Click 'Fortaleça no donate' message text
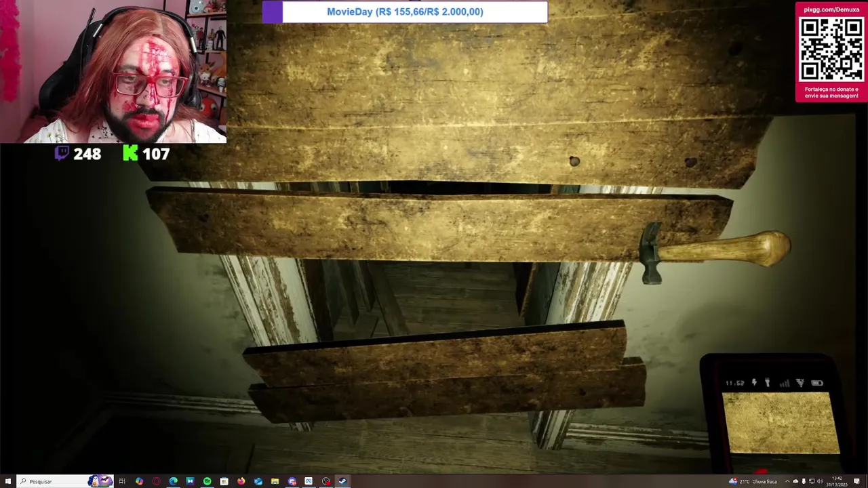This screenshot has width=868, height=488. 831,92
